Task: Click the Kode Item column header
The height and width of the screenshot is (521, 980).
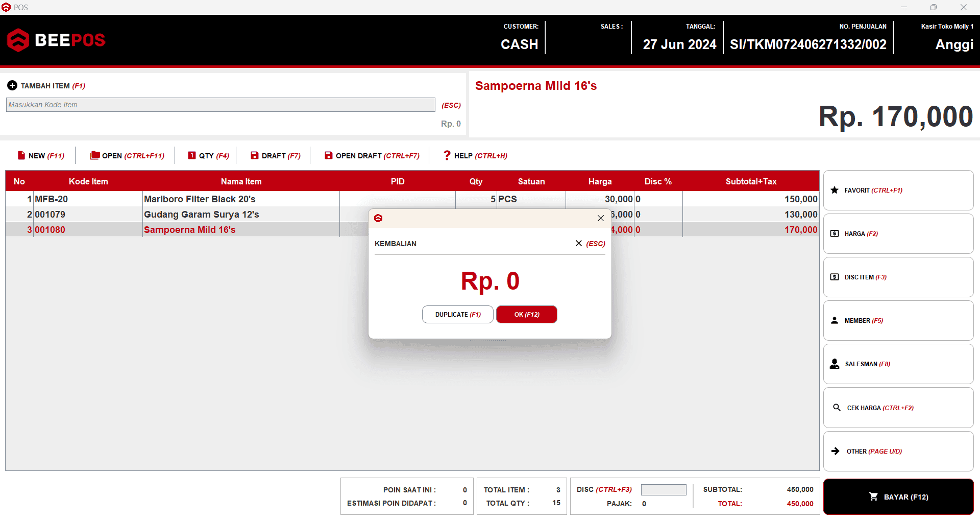Action: (x=88, y=181)
